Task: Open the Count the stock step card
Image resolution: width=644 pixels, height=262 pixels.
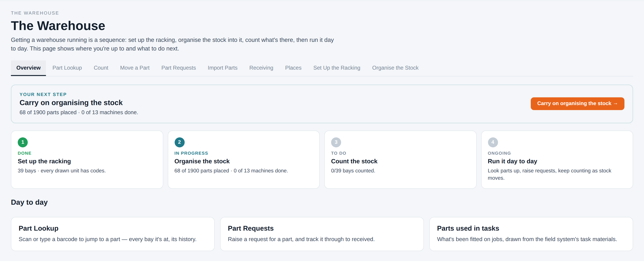Action: click(400, 159)
